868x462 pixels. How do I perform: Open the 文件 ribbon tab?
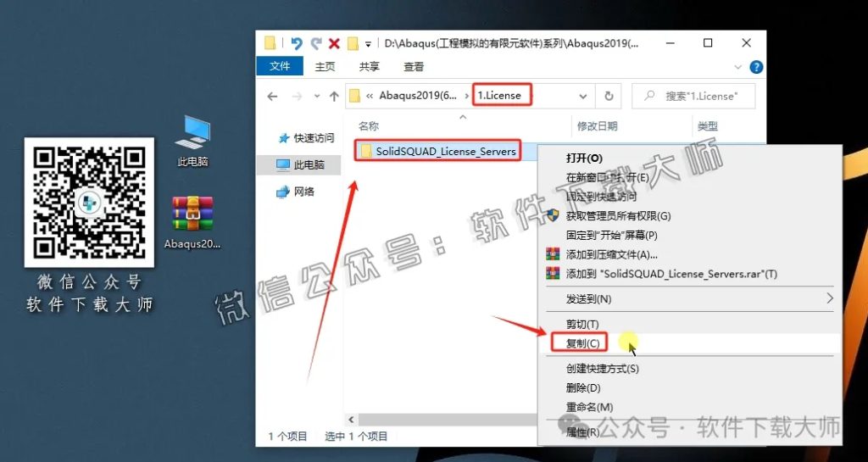280,66
